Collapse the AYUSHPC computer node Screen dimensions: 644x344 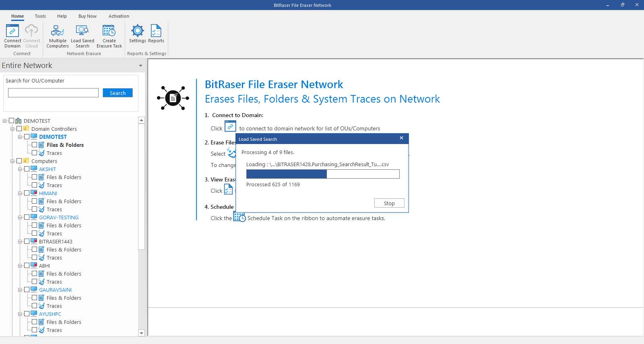pyautogui.click(x=20, y=314)
